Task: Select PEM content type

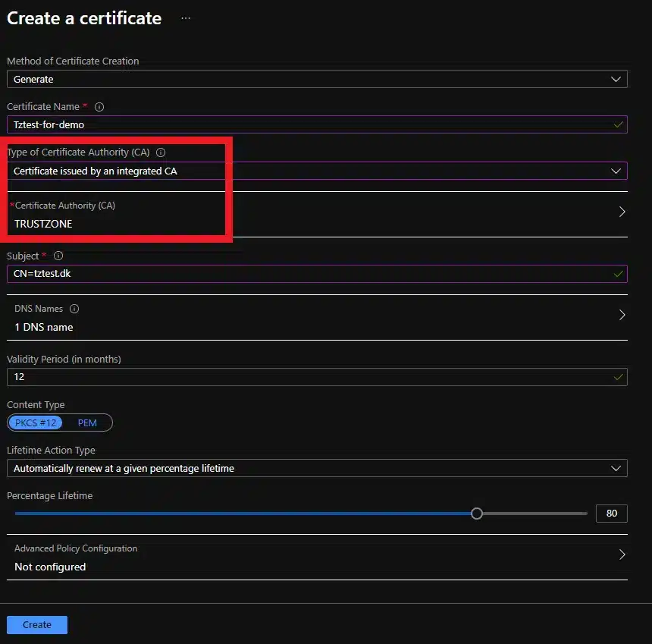Action: coord(87,423)
